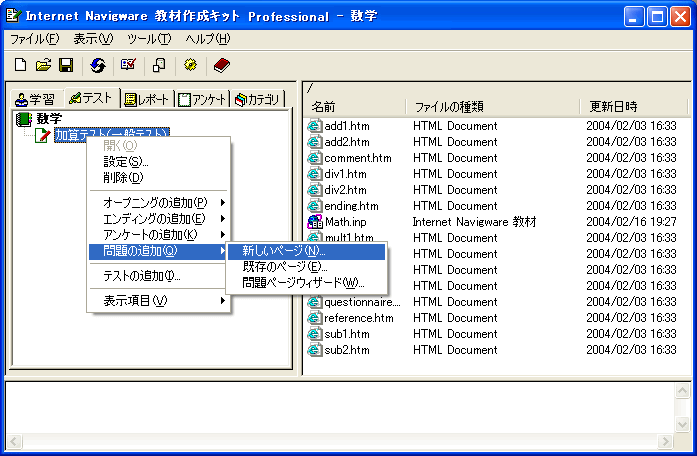Viewport: 697px width, 456px height.
Task: Click the icon of questionnaire file
Action: click(315, 302)
